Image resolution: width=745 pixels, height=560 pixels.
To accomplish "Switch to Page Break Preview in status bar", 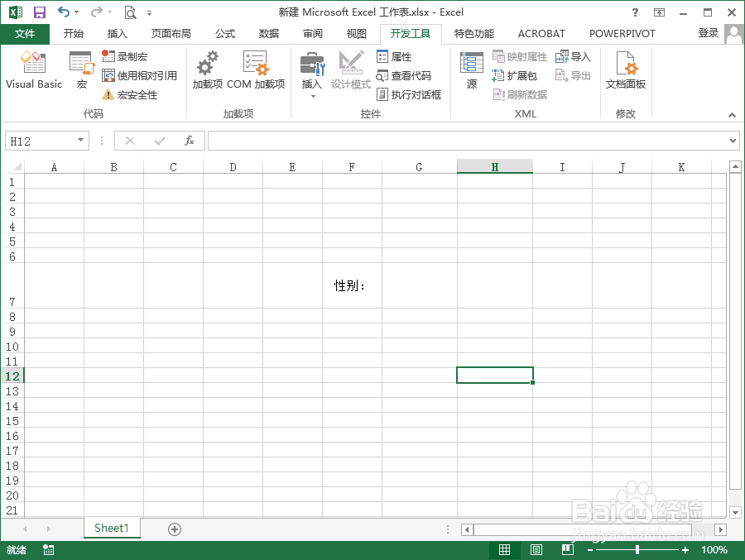I will (x=567, y=550).
